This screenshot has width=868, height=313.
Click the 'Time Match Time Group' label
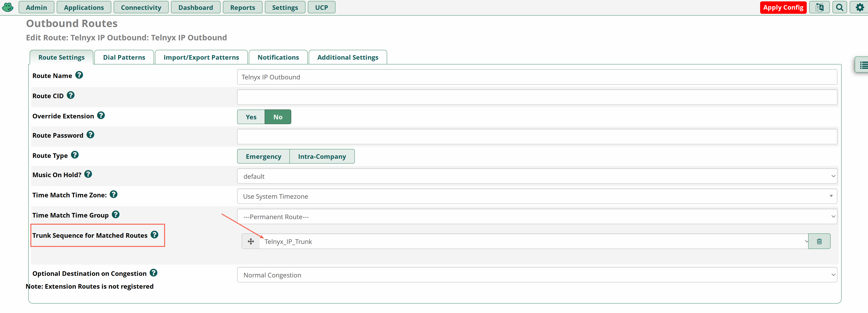pos(70,215)
